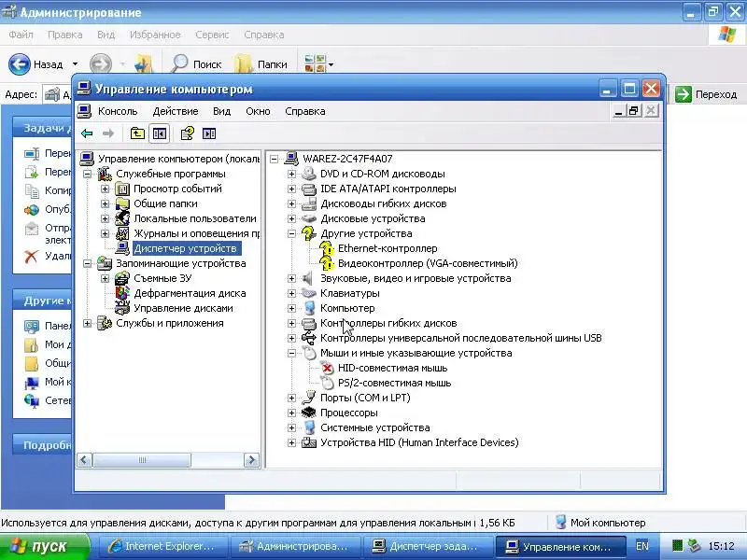
Task: Select Контроллеры гибких дисков category
Action: pyautogui.click(x=388, y=323)
